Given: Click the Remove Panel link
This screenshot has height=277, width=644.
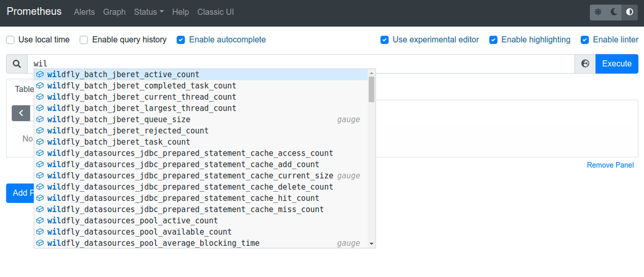Looking at the screenshot, I should [610, 165].
